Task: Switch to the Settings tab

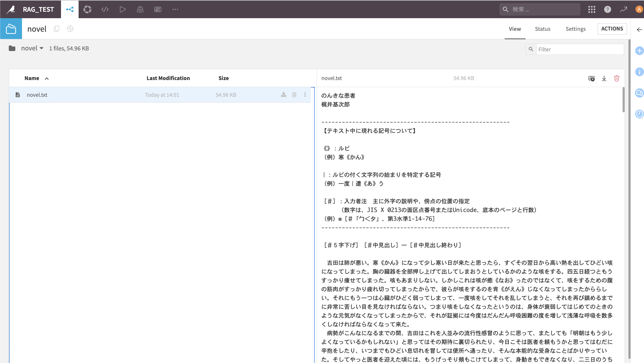Action: [575, 29]
